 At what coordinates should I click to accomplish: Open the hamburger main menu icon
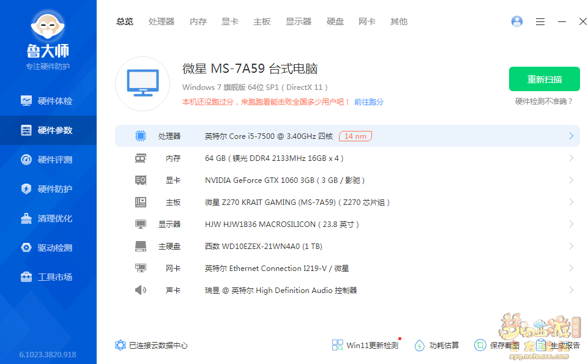pyautogui.click(x=540, y=22)
